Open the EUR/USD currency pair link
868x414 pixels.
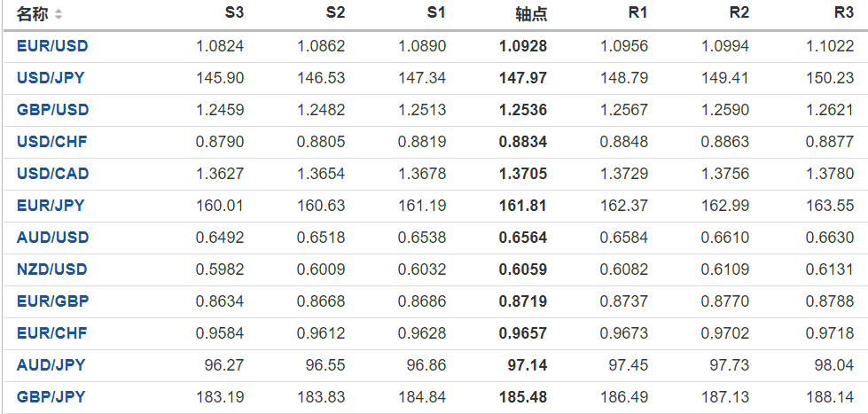pos(52,46)
